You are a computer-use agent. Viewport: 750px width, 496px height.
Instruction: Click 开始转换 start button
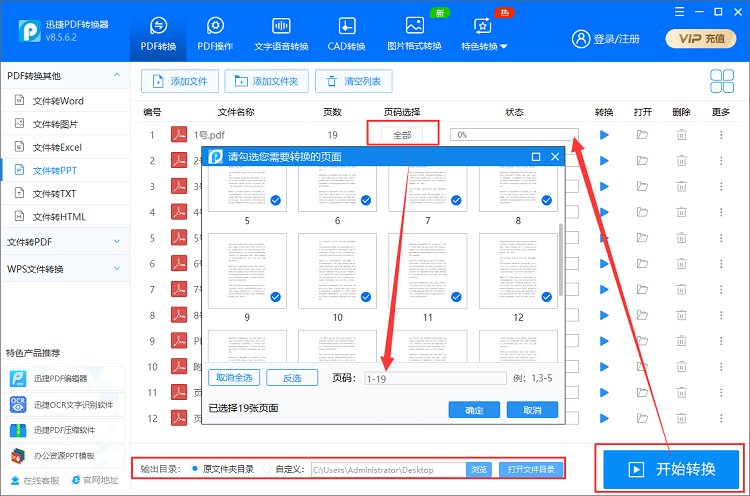[671, 469]
